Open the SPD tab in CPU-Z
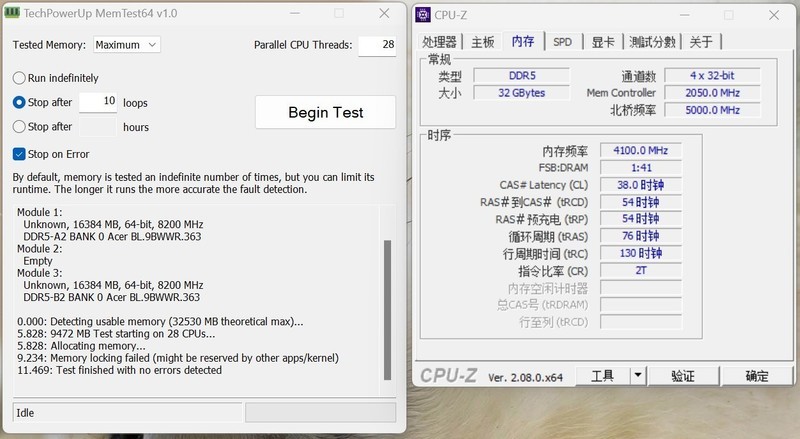 point(563,42)
